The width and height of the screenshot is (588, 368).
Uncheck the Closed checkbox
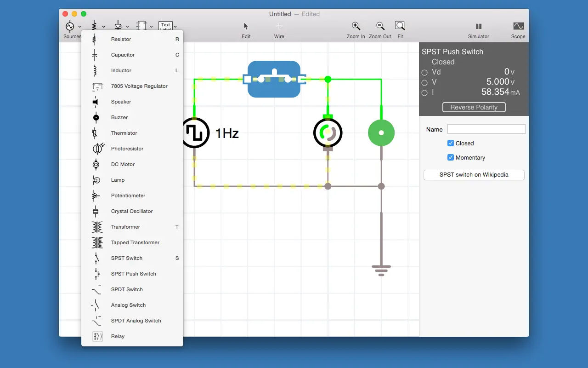(451, 143)
